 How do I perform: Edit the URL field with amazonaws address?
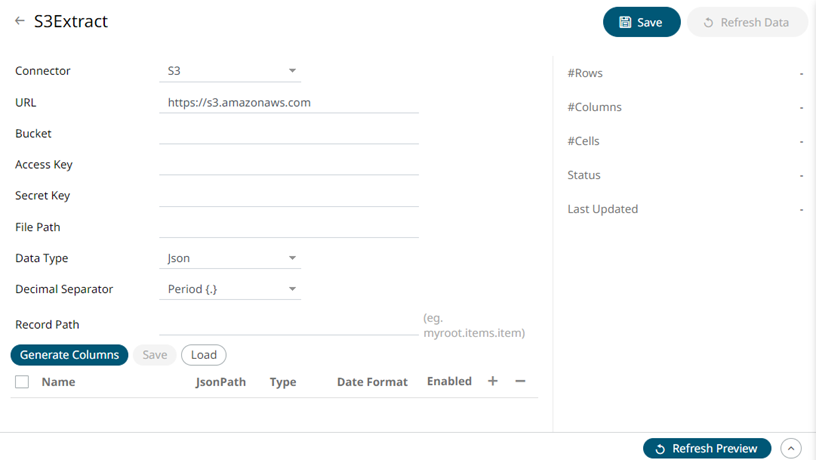(x=288, y=102)
